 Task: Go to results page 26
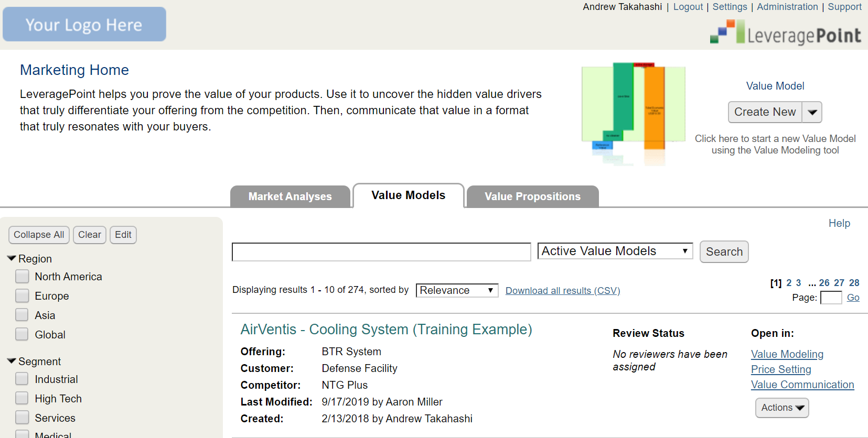(x=824, y=283)
